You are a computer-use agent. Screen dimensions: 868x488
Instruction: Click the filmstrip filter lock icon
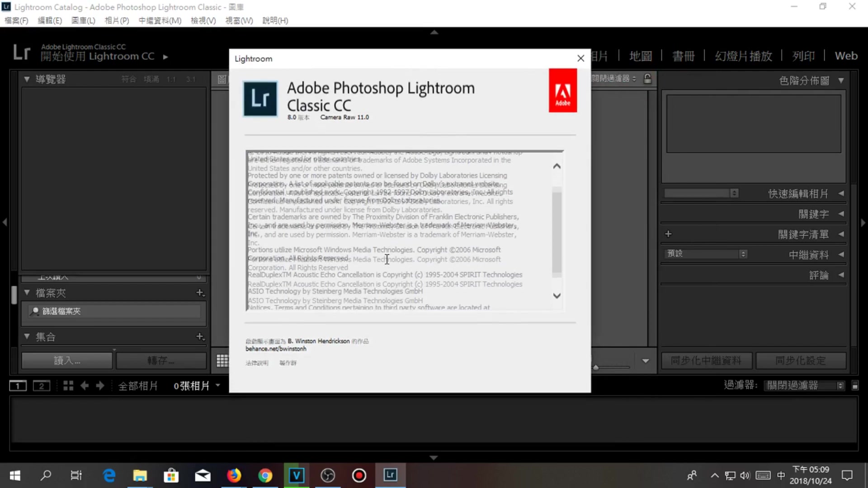[647, 78]
